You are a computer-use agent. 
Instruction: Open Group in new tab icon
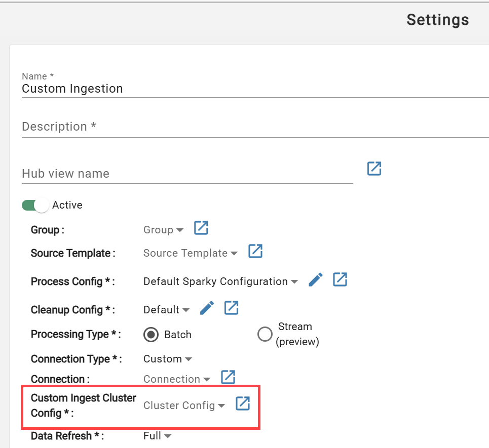(x=201, y=228)
